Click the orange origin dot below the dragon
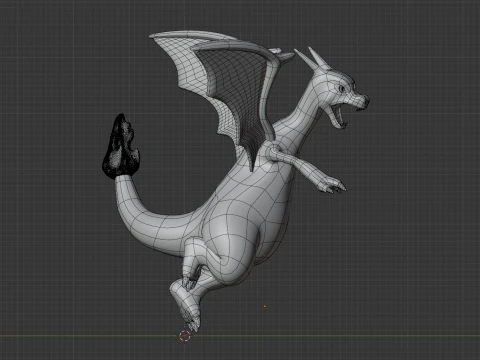 point(265,306)
